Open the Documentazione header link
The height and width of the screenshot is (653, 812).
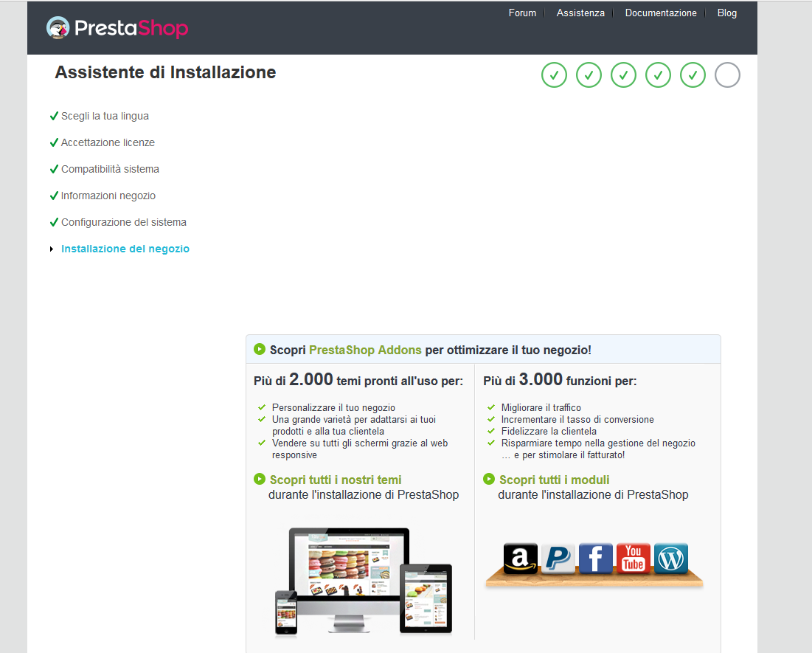click(x=661, y=13)
